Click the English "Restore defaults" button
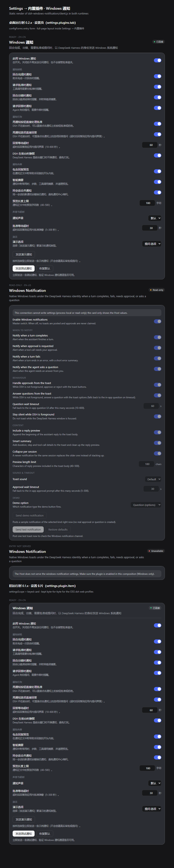 tap(58, 530)
